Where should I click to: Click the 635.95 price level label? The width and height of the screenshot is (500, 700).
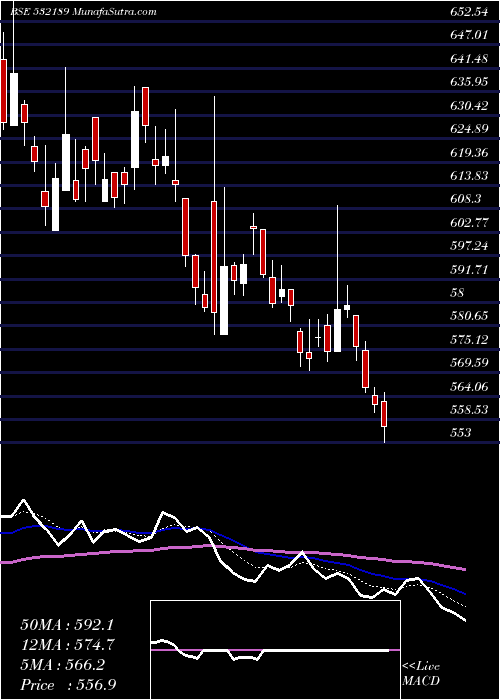coord(469,82)
